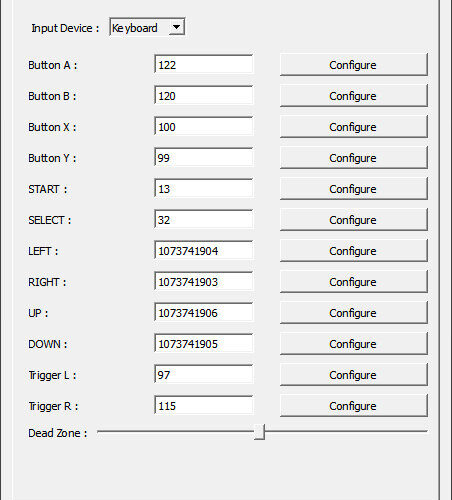This screenshot has height=500, width=452.
Task: Configure the Button B mapping
Action: pyautogui.click(x=354, y=96)
